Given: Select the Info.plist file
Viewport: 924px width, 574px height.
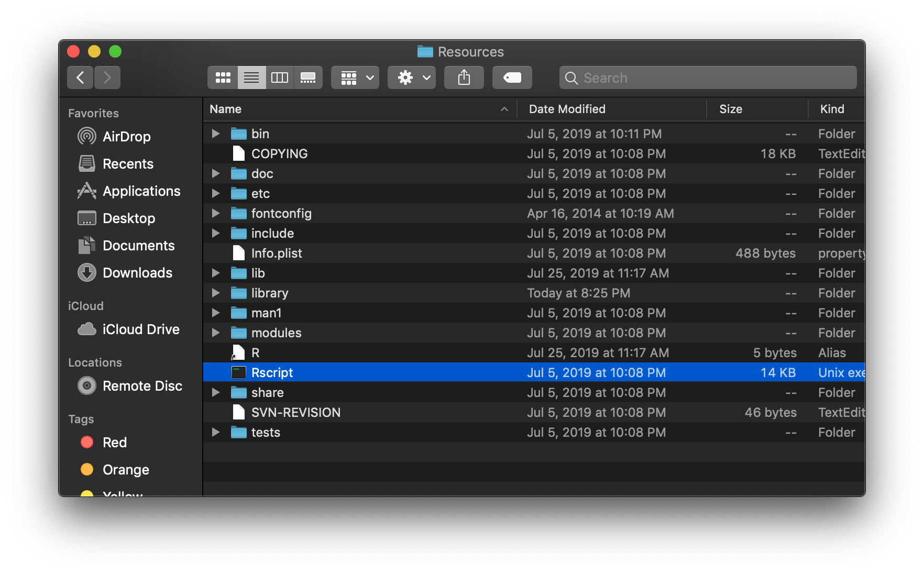Looking at the screenshot, I should 277,253.
